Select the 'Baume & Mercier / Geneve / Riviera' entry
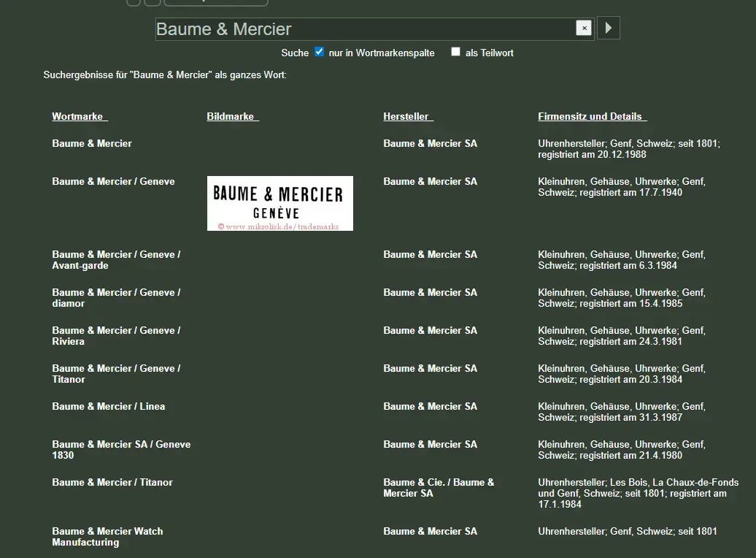 coord(116,336)
